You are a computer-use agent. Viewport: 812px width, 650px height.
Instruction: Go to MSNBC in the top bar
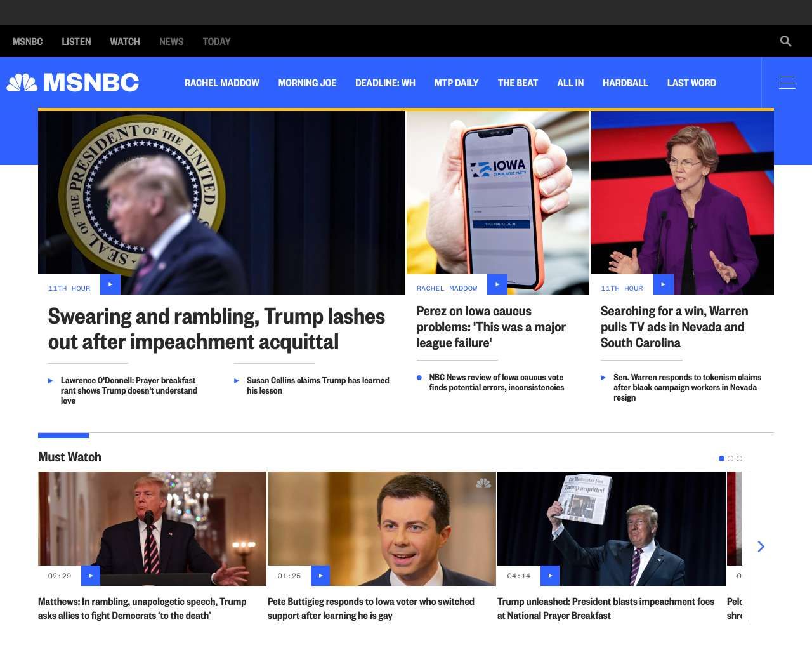(28, 42)
